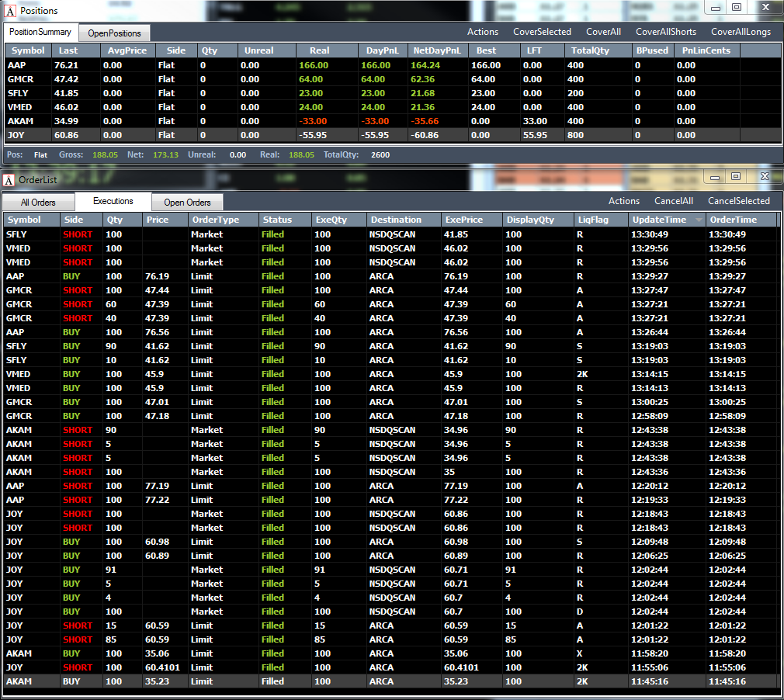Select the AKAM row in Positions
Screen dimensions: 784x700
(393, 122)
